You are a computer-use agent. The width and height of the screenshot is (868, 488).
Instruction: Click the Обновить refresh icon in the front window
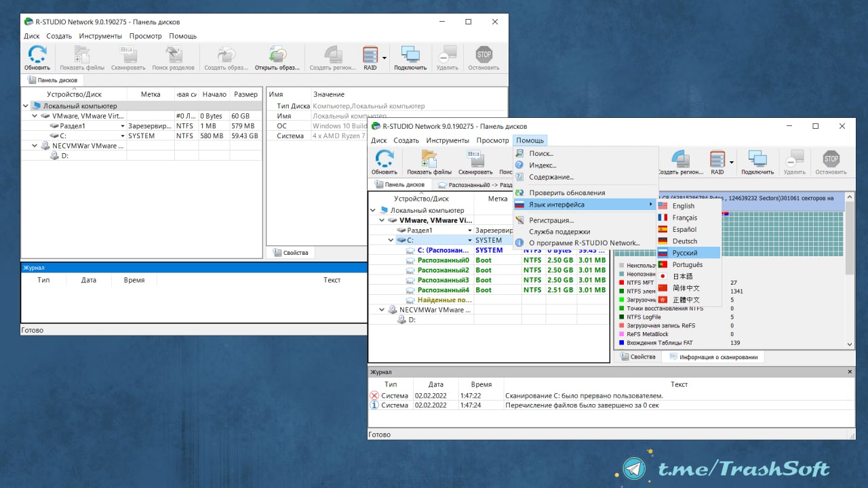pos(384,159)
